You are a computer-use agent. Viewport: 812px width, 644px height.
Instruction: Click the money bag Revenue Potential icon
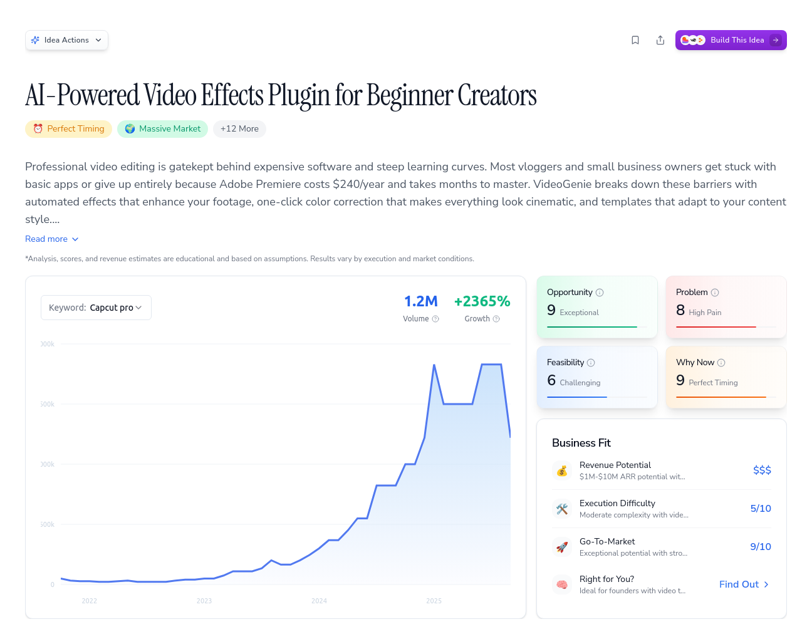[x=562, y=470]
